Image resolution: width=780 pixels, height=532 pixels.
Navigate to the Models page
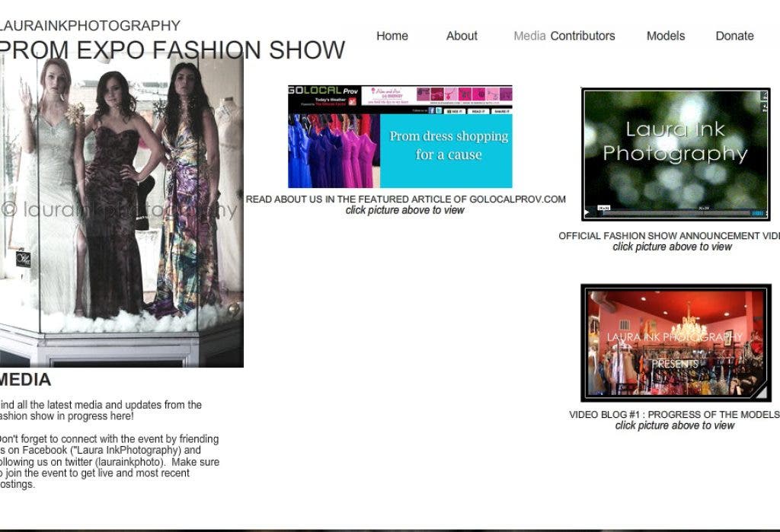(x=665, y=36)
